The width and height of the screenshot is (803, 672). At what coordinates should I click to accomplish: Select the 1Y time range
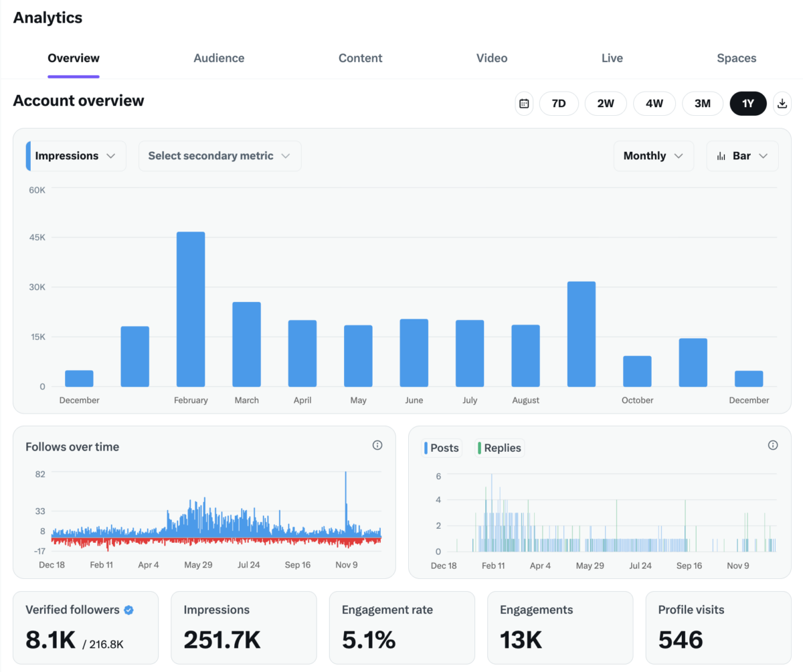pos(748,104)
